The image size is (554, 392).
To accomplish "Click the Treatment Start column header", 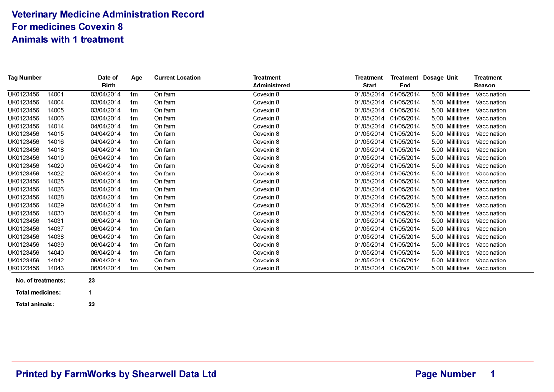I will pos(369,81).
